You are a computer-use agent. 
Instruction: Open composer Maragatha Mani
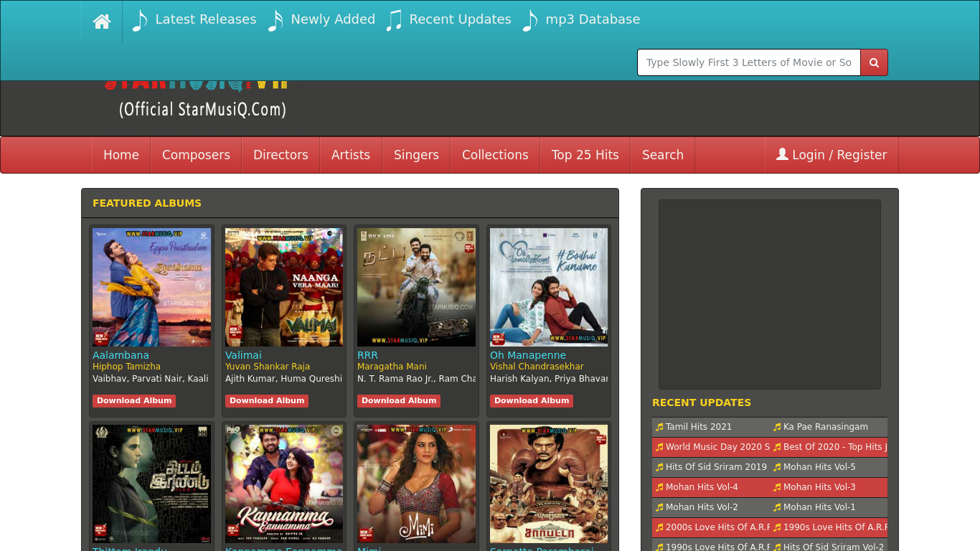pyautogui.click(x=392, y=367)
